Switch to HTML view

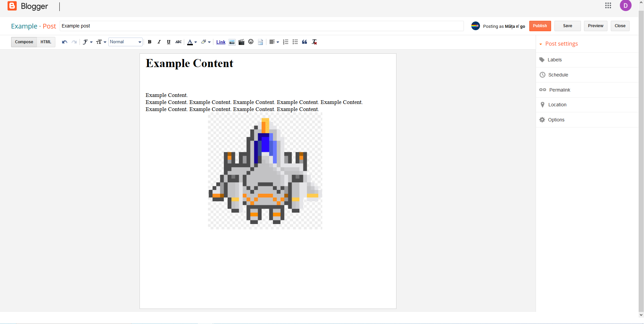46,42
